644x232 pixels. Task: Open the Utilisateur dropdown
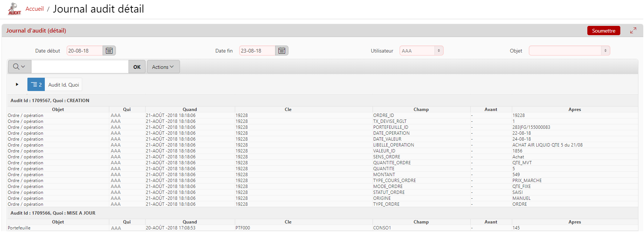coord(421,51)
